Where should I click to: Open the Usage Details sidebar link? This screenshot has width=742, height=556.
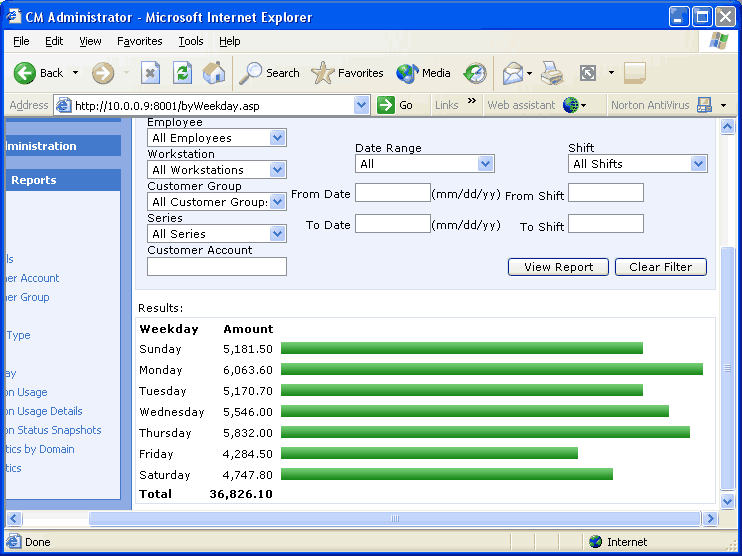[x=44, y=411]
